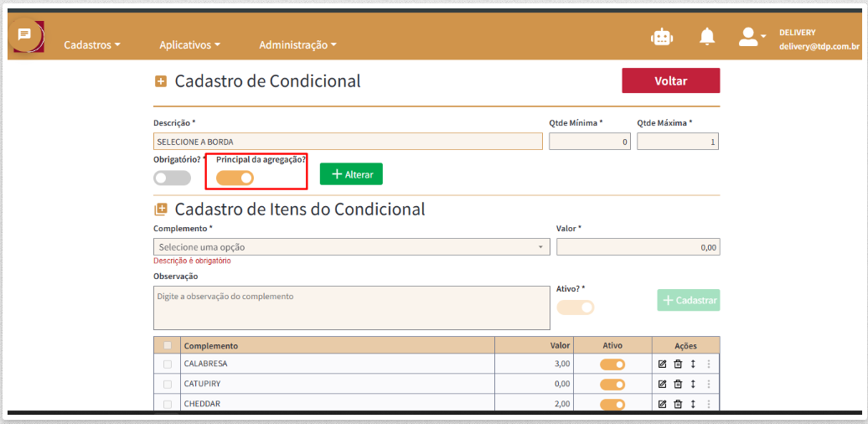The height and width of the screenshot is (424, 868).
Task: Edit the CHEDDAR row
Action: coord(662,404)
